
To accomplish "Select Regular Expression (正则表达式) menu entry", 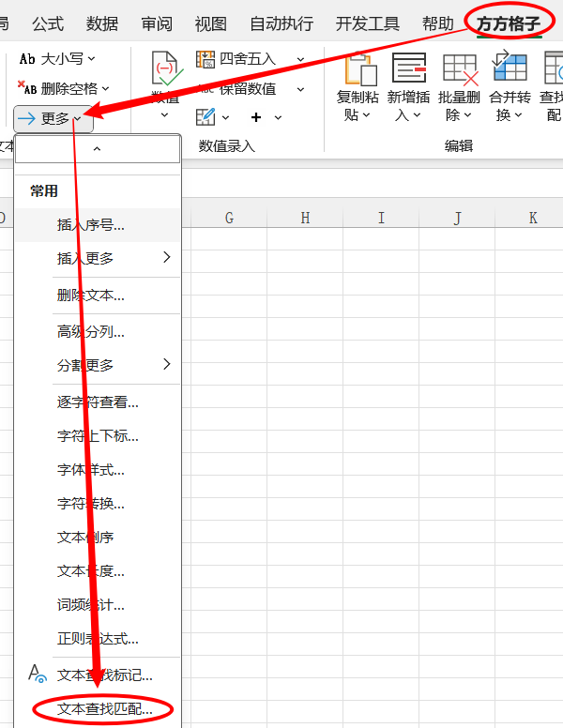I will (x=98, y=639).
